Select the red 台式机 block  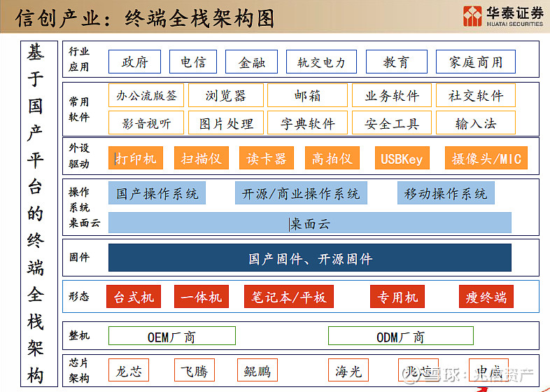click(x=134, y=297)
